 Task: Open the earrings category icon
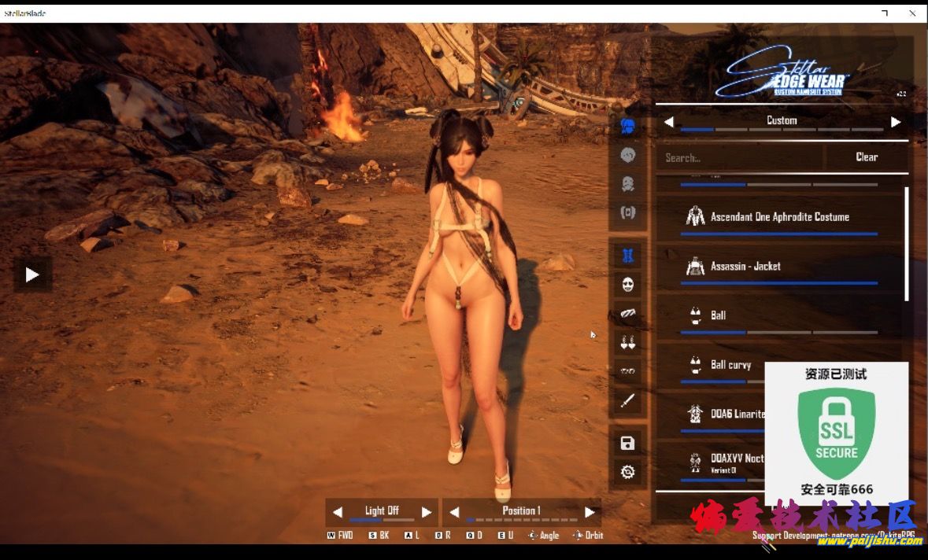coord(627,342)
